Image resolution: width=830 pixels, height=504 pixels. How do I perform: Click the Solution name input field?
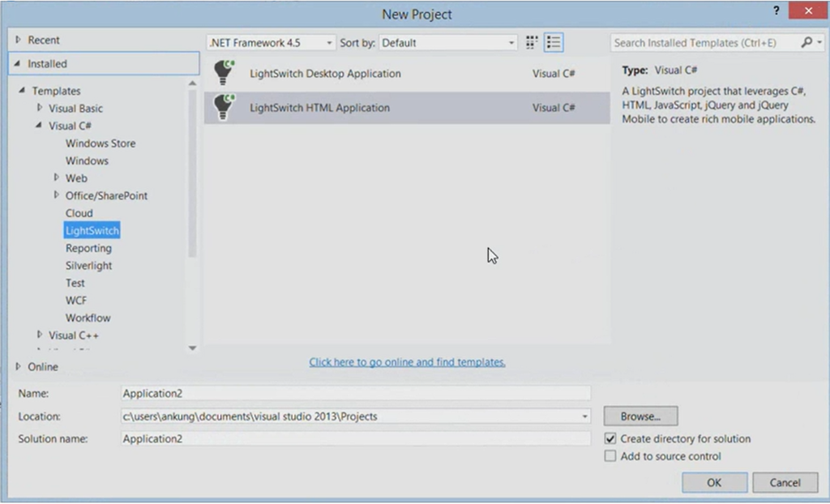click(x=356, y=439)
